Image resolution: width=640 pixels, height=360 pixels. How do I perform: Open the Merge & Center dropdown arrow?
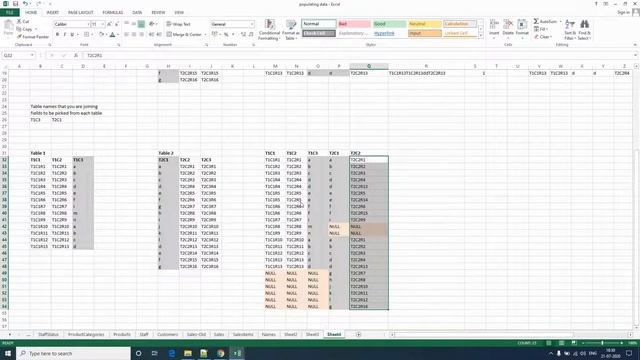click(x=205, y=35)
